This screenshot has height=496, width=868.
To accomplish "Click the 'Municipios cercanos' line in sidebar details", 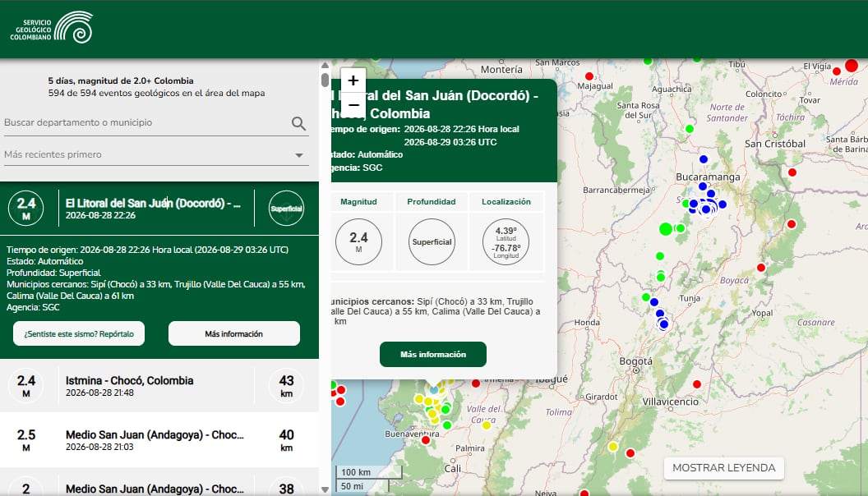I will [x=156, y=290].
